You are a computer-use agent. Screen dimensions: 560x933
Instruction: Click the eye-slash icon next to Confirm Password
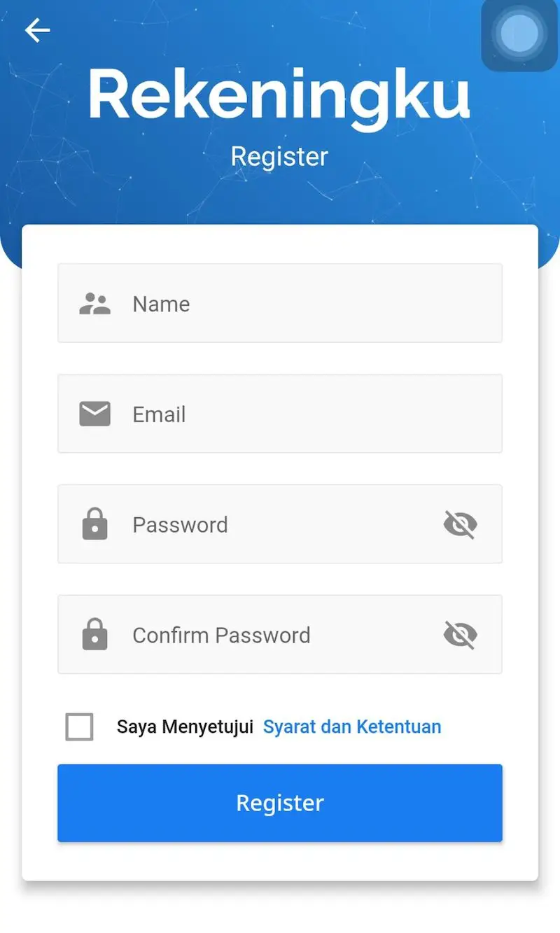pyautogui.click(x=458, y=634)
